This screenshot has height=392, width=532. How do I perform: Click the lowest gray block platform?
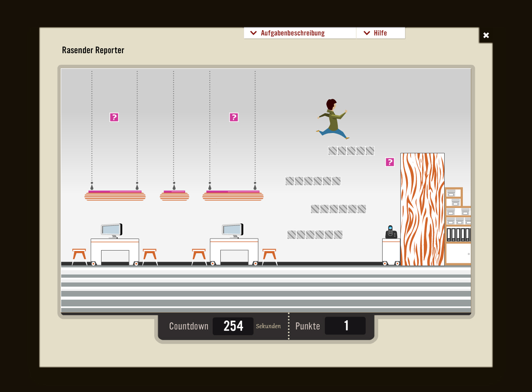tap(315, 235)
